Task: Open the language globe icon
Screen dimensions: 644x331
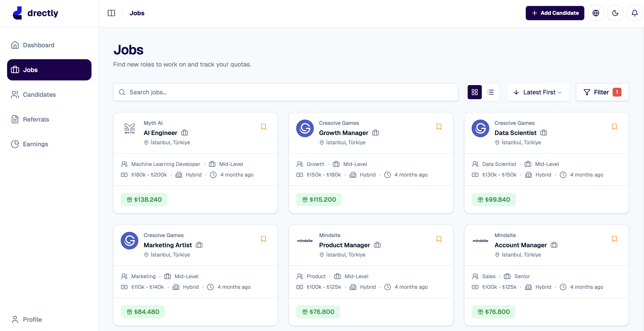Action: point(596,13)
